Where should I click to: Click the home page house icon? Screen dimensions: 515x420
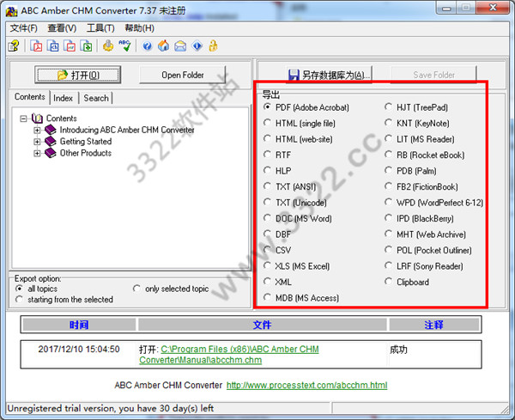click(x=164, y=46)
